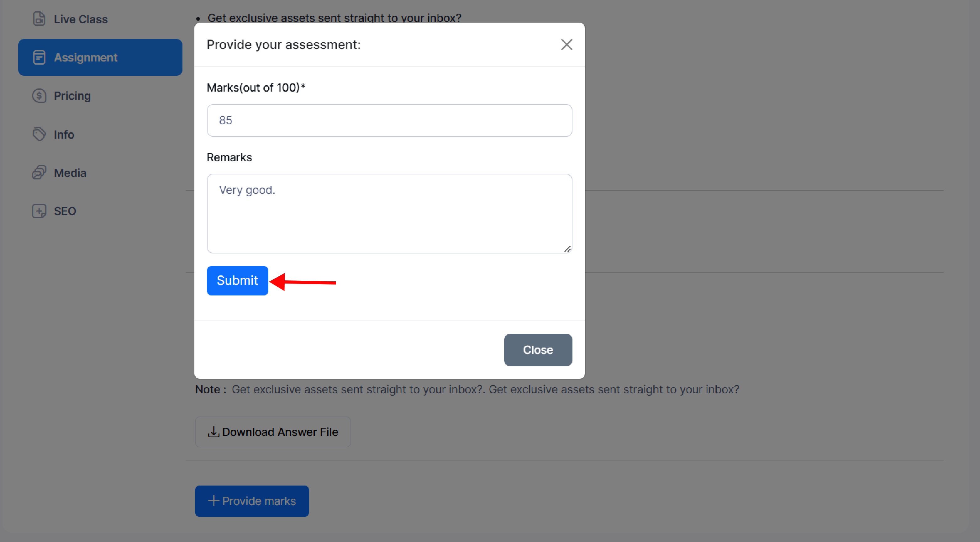Click the Assignment sidebar icon

[39, 57]
